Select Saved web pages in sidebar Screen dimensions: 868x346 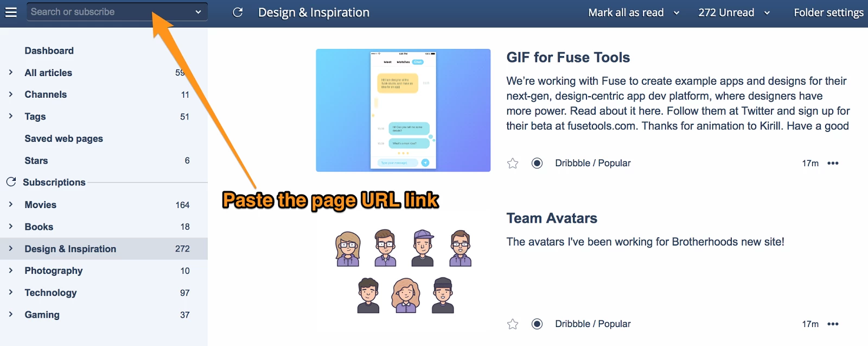pos(63,139)
